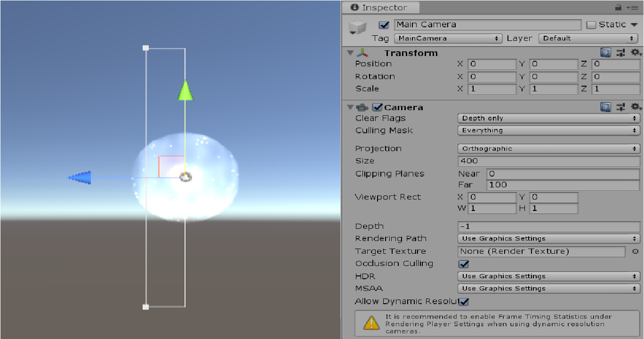
Task: Uncheck Occlusion Culling
Action: [x=464, y=264]
